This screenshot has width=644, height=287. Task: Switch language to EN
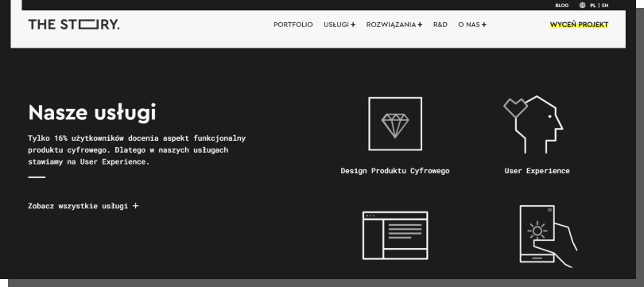pos(605,6)
